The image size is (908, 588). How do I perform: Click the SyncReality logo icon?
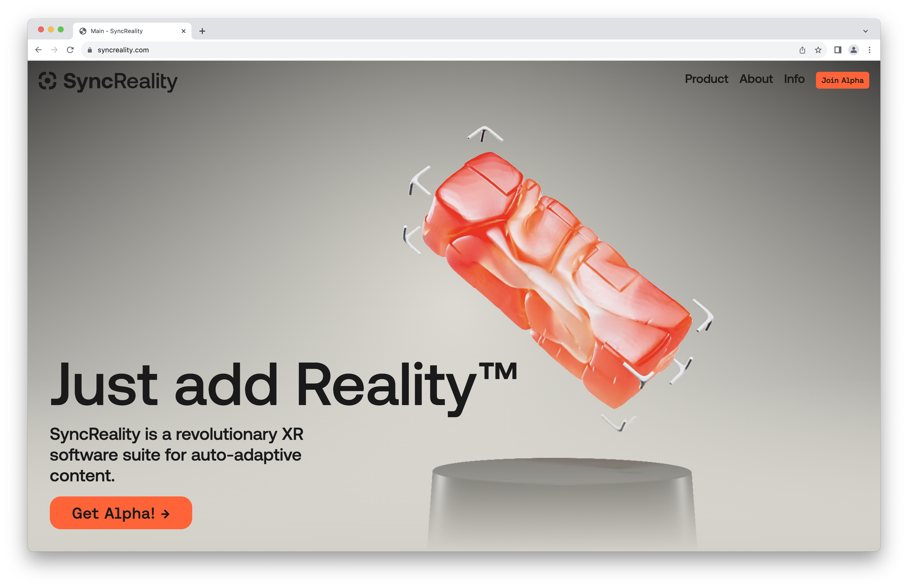50,81
